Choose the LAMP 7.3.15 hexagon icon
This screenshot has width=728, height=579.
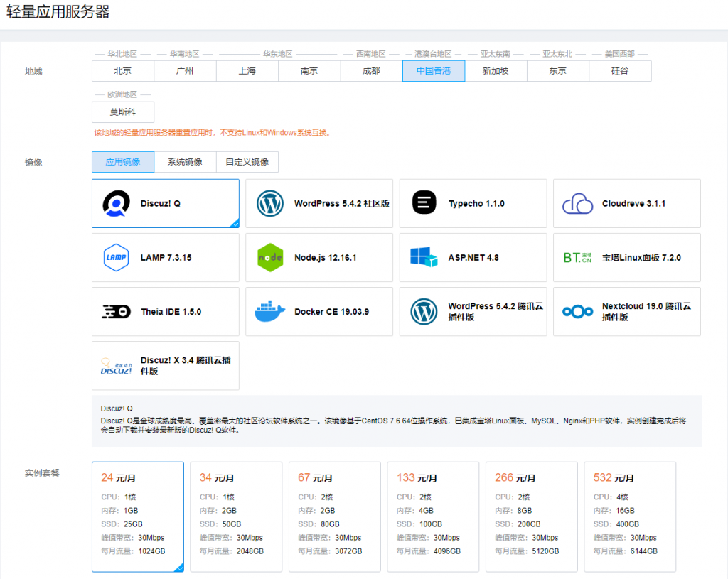[116, 257]
